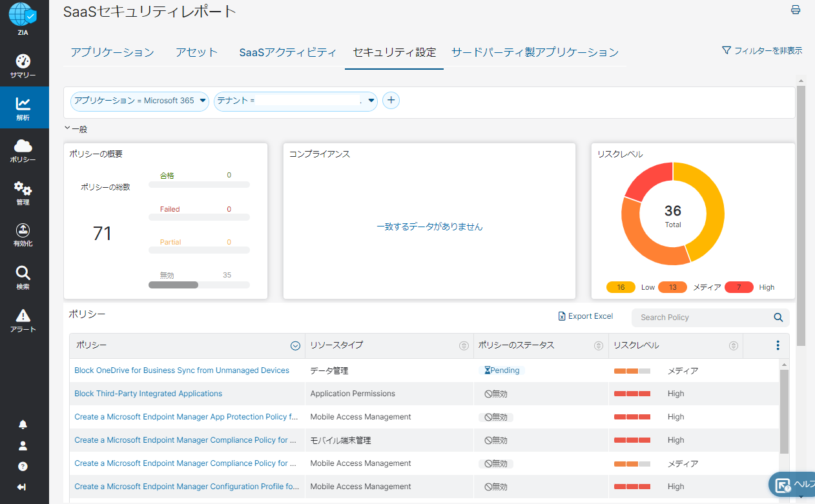Viewport: 815px width, 504px height.
Task: Sort by ポリシーのステータス column
Action: 598,346
